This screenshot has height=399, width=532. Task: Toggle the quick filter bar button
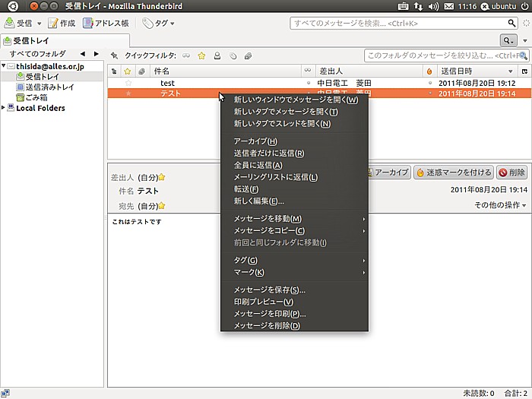pyautogui.click(x=508, y=40)
